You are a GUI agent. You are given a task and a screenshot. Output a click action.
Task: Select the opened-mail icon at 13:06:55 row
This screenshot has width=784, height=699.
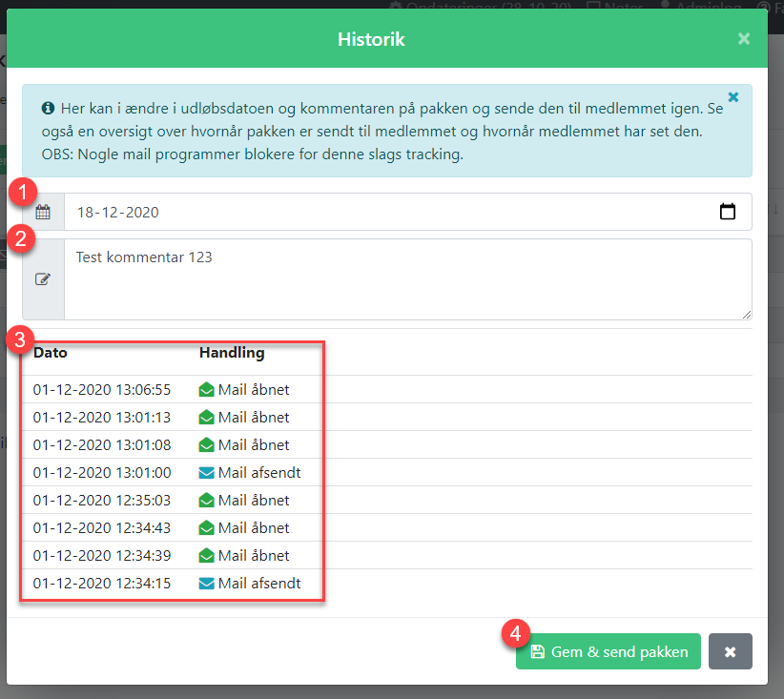tap(207, 389)
